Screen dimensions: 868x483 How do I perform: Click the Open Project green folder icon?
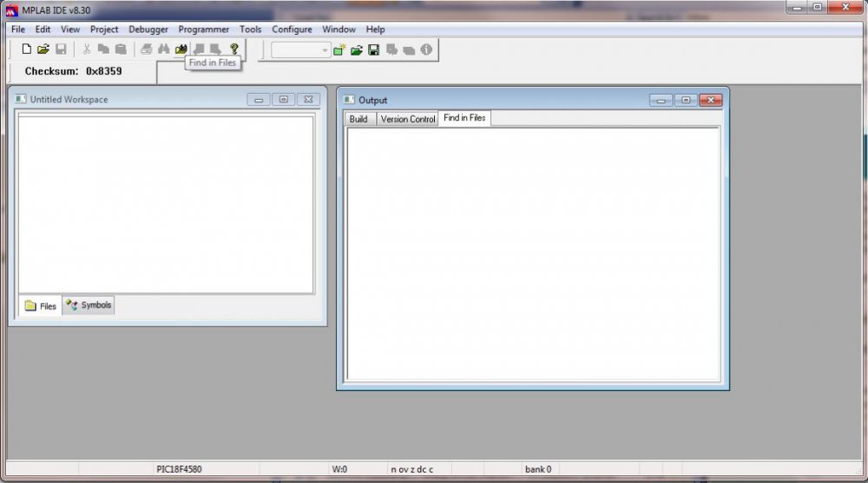coord(357,50)
